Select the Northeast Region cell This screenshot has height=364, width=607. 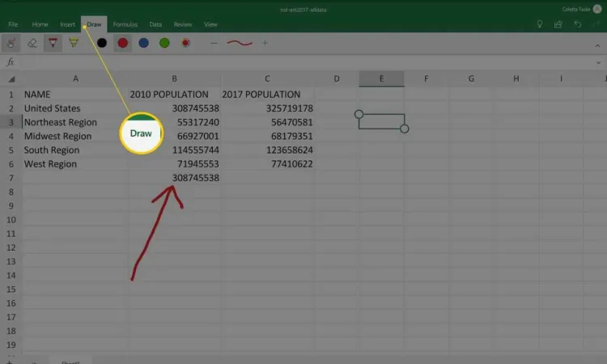(75, 122)
